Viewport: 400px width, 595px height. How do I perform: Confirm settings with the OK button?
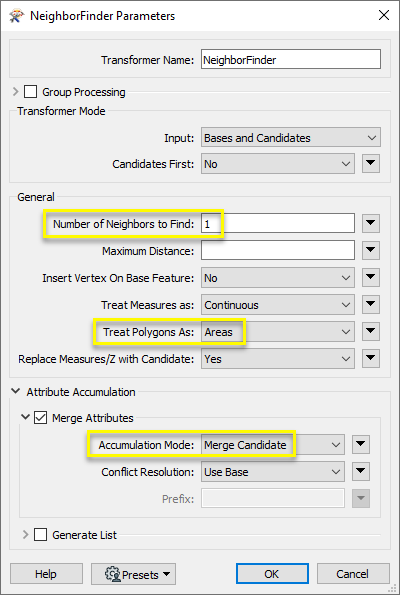coord(272,574)
